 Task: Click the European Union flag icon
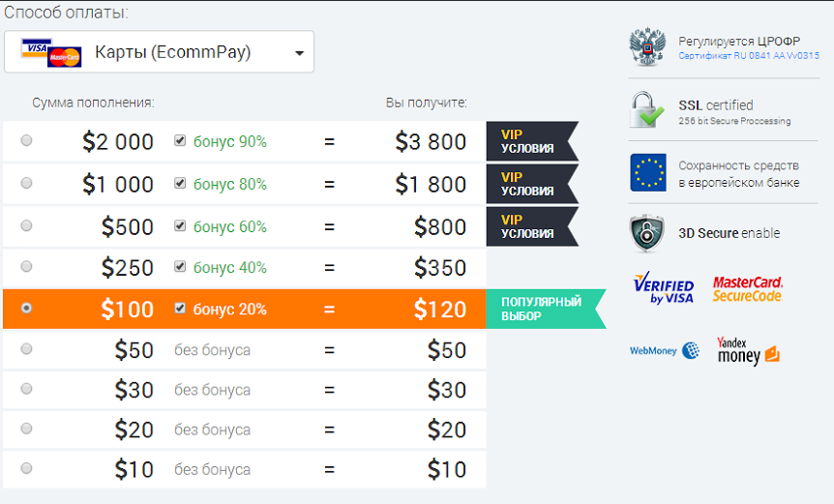[x=648, y=173]
